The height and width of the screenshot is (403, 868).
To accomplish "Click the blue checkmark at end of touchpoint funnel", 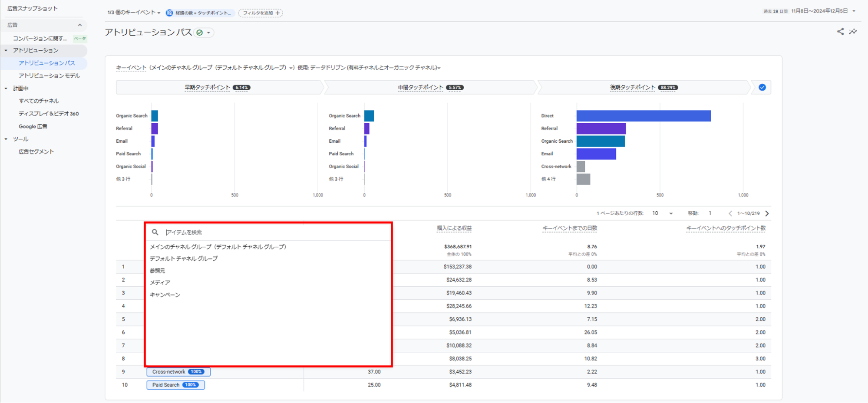I will click(x=762, y=87).
